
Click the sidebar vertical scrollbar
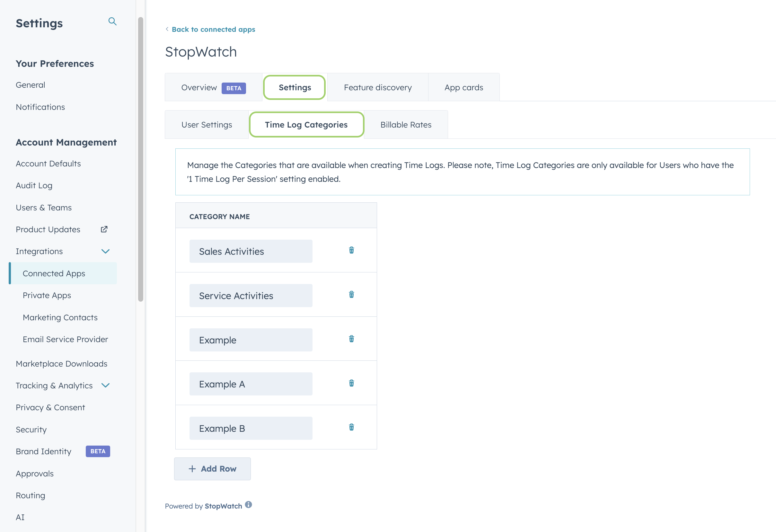coord(141,159)
